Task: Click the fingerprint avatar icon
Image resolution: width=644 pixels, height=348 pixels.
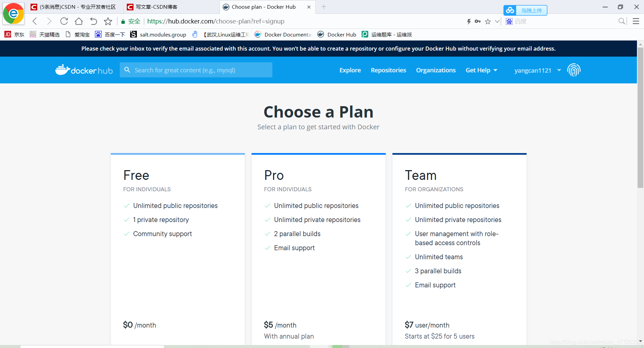Action: (x=574, y=70)
